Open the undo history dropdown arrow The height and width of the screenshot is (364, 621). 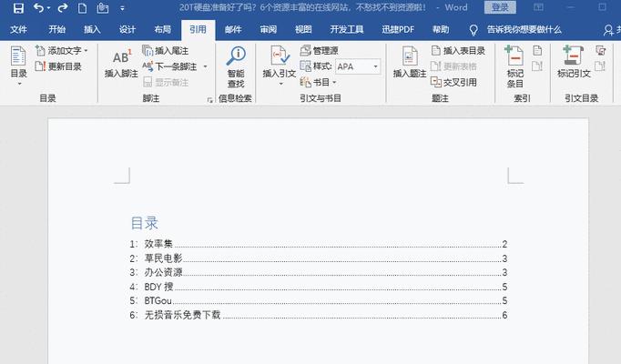click(48, 8)
